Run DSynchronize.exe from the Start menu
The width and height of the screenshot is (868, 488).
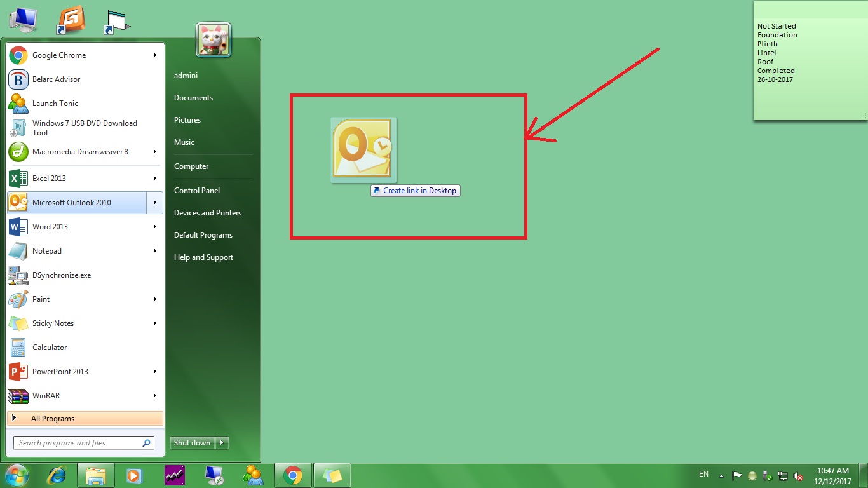pos(85,275)
